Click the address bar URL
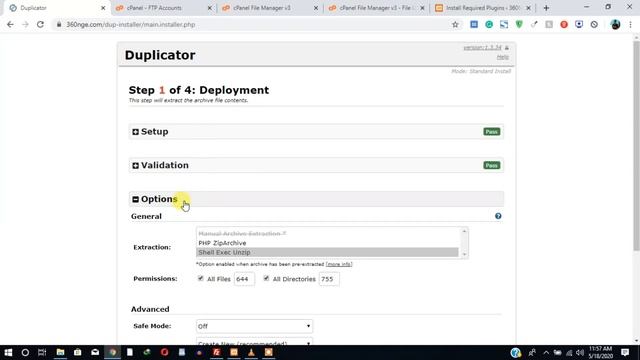The image size is (640, 360). point(131,24)
